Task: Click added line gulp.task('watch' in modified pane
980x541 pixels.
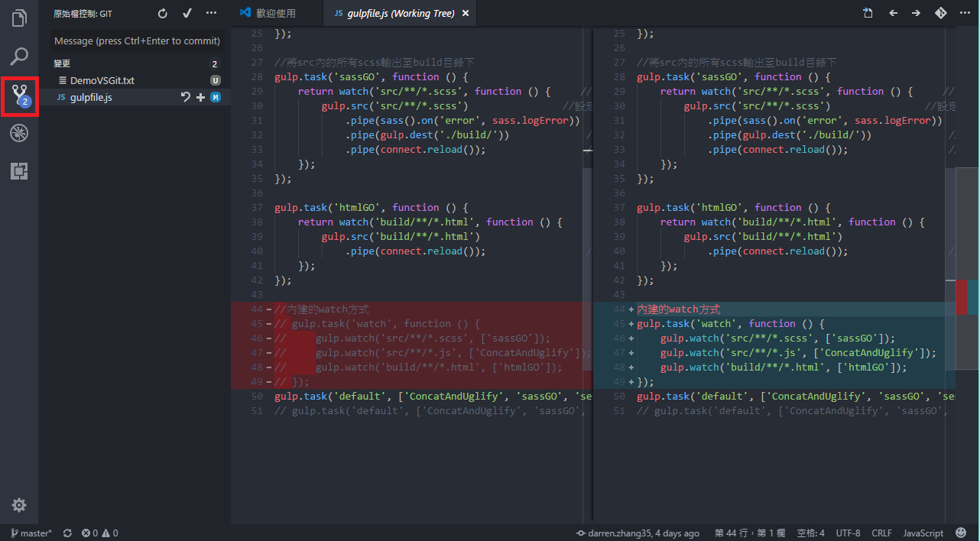Action: pyautogui.click(x=732, y=324)
